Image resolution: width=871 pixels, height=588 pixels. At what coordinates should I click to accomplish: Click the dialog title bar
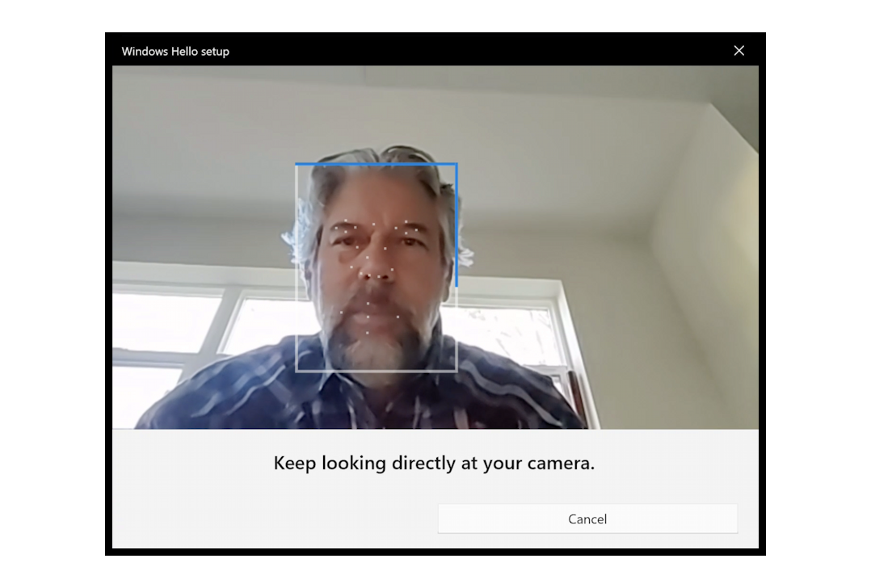point(436,51)
